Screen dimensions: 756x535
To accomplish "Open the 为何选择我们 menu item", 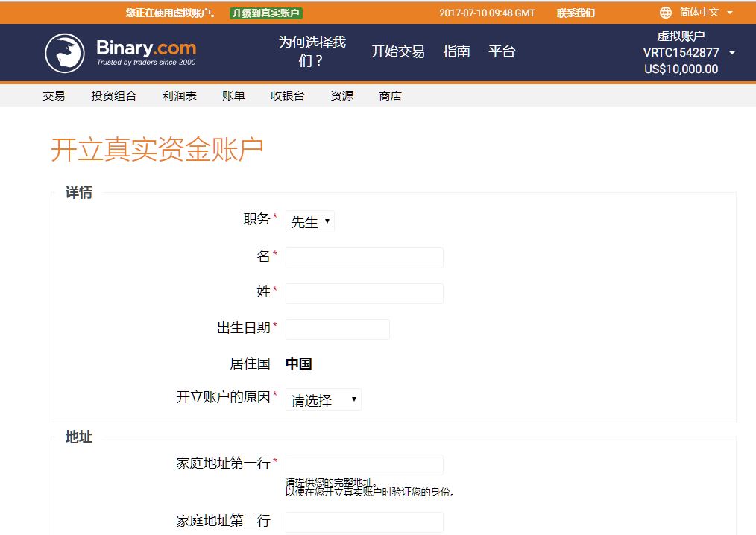I will pyautogui.click(x=312, y=51).
